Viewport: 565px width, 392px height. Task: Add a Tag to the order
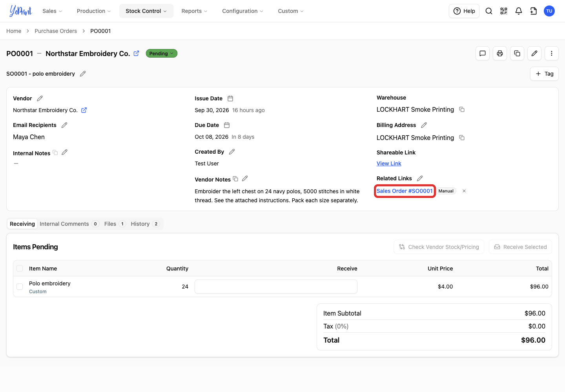pos(544,74)
